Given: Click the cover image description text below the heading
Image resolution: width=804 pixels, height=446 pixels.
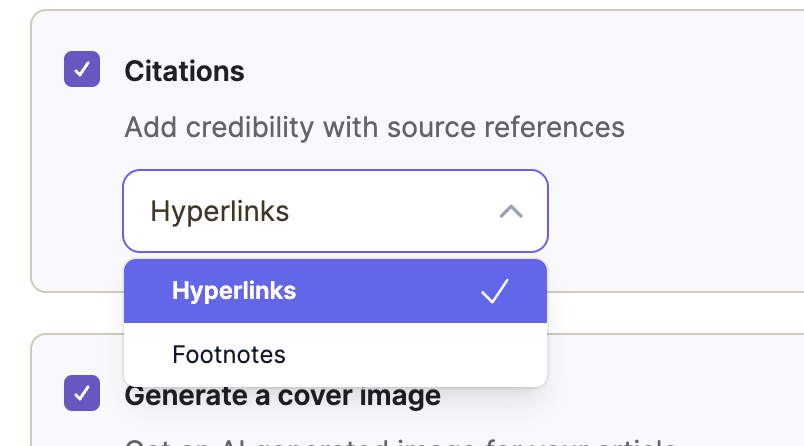Looking at the screenshot, I should (400, 441).
